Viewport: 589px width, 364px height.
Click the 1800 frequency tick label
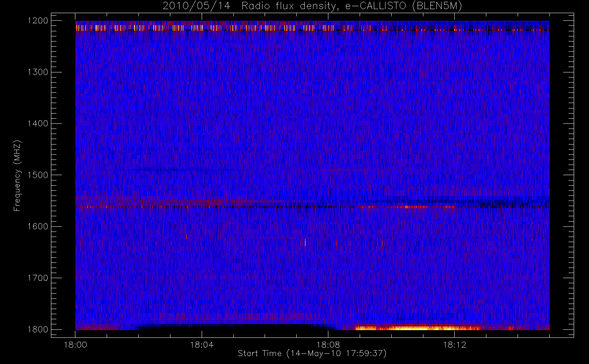[38, 329]
